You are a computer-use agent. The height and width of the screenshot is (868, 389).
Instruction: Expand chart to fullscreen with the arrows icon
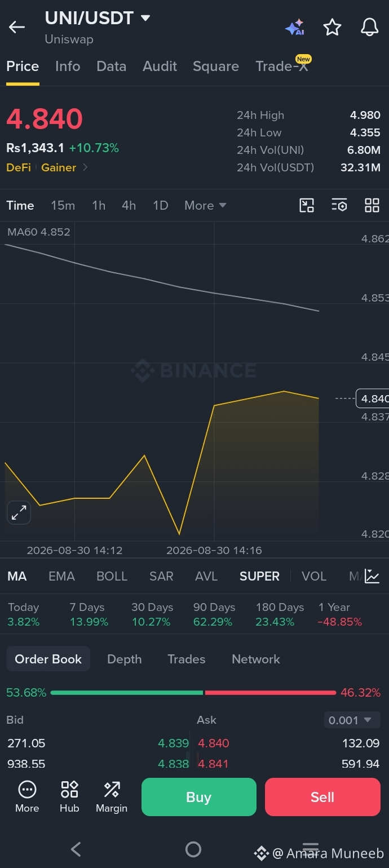pyautogui.click(x=19, y=512)
